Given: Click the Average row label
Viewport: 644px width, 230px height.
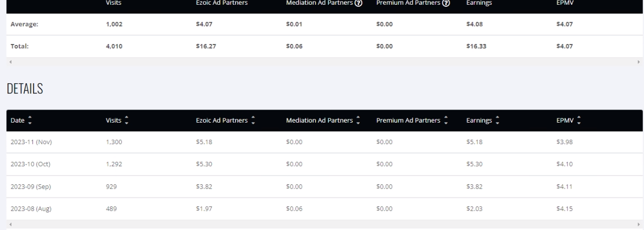Looking at the screenshot, I should [24, 24].
